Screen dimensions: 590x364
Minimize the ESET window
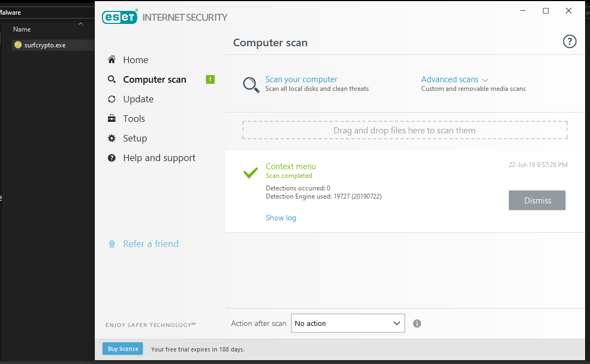point(522,10)
